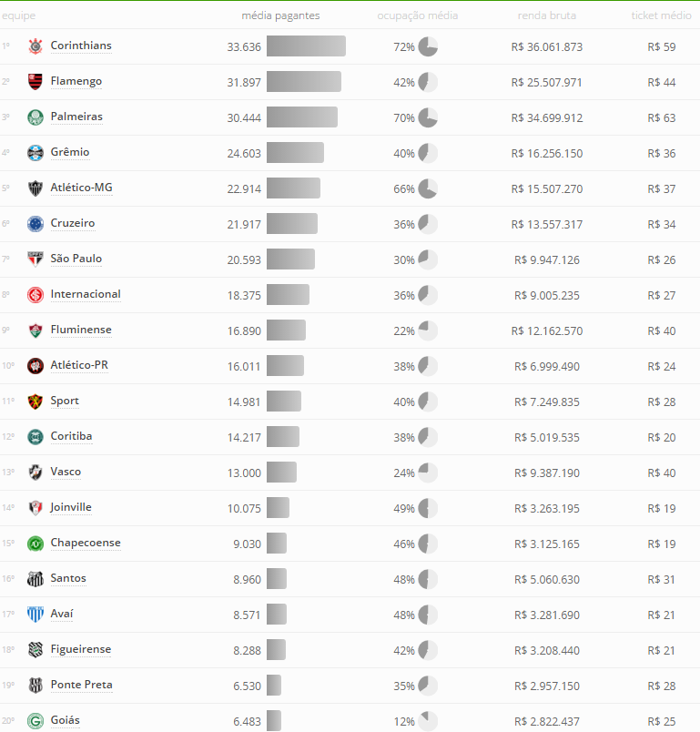The height and width of the screenshot is (732, 700).
Task: Click Corinthians' attendance bar
Action: (306, 46)
